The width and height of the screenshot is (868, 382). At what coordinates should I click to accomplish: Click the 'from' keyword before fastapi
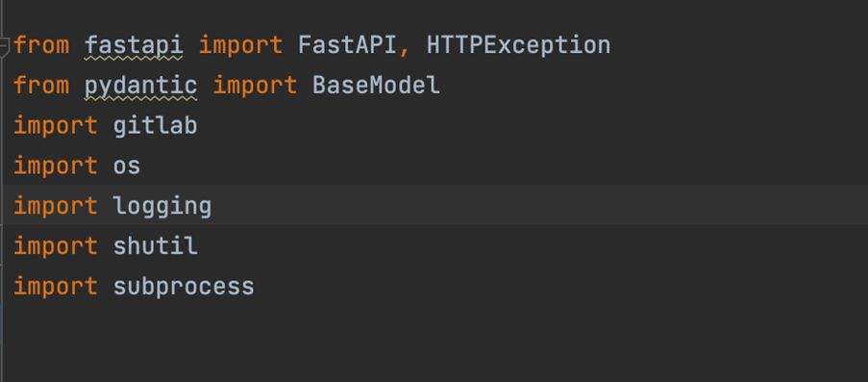click(x=41, y=45)
